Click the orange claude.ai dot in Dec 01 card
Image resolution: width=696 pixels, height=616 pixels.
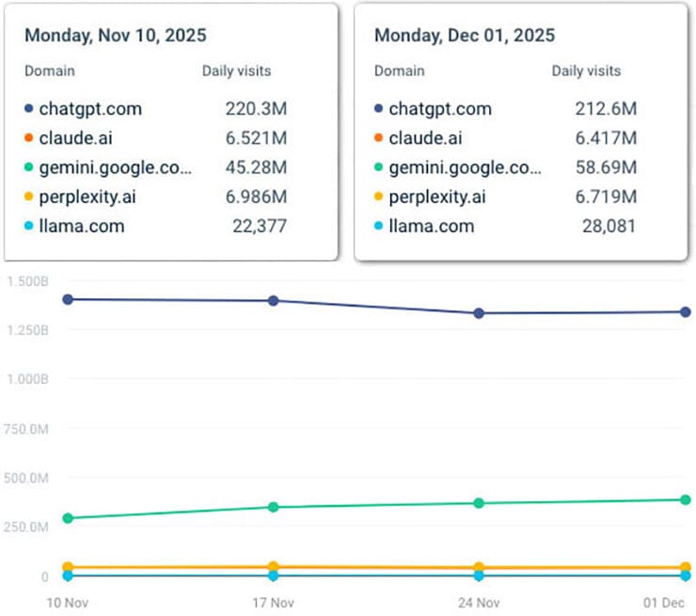click(x=379, y=139)
